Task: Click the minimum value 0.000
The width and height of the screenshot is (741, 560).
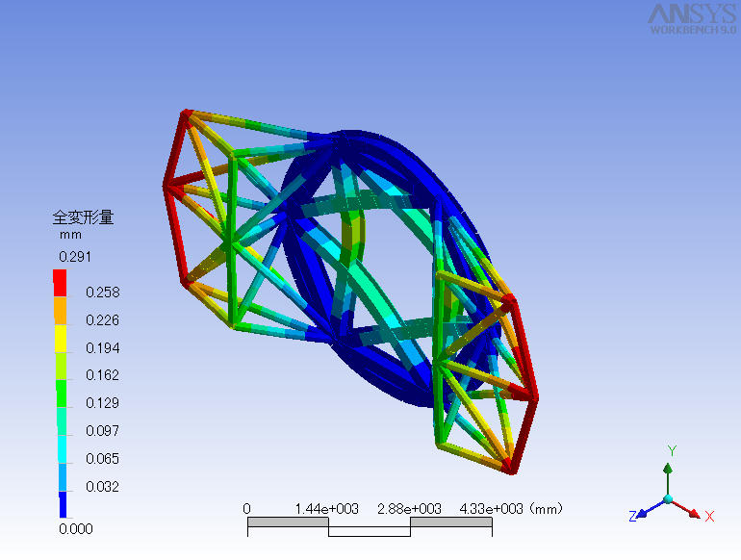Action: [x=76, y=529]
